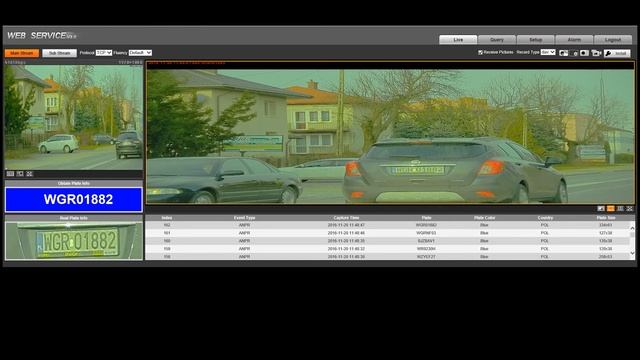
Task: Select the first ANPR row at 11:48:47
Action: pyautogui.click(x=387, y=225)
